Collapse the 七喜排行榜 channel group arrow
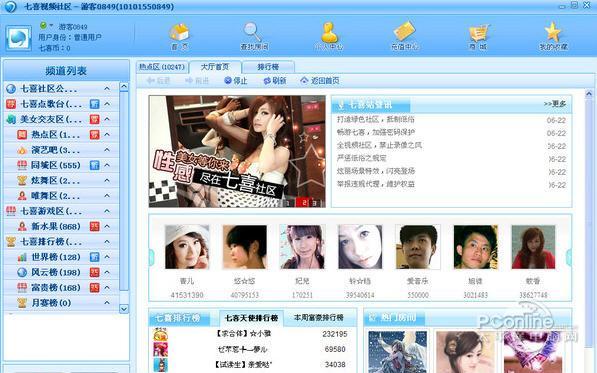 (x=107, y=242)
